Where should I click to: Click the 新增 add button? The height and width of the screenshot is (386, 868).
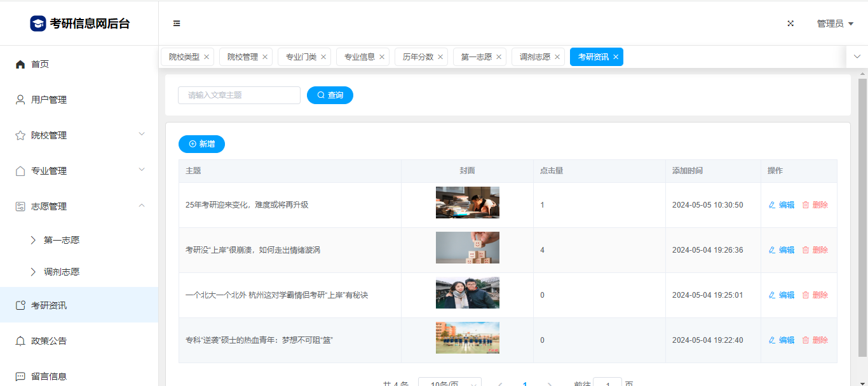point(201,144)
